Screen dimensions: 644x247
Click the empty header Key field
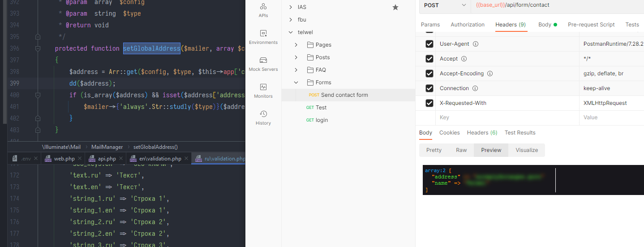pos(507,117)
